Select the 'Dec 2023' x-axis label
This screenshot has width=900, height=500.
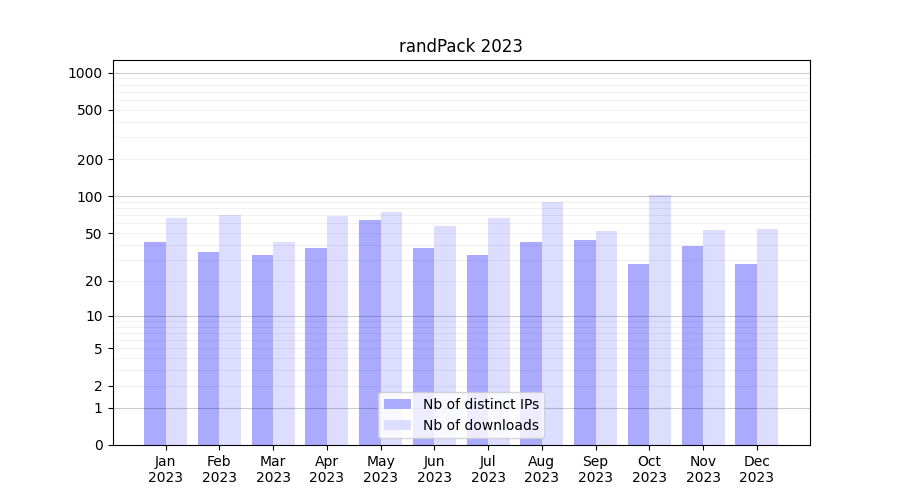(757, 469)
